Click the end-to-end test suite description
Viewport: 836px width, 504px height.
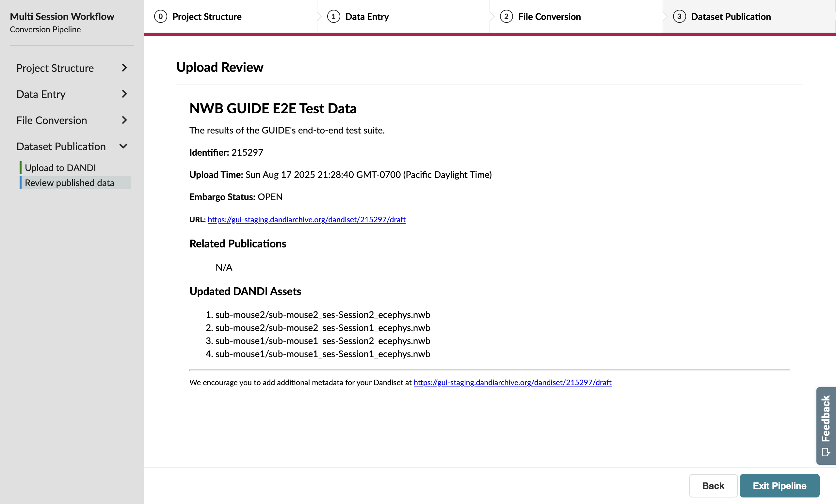(x=287, y=130)
